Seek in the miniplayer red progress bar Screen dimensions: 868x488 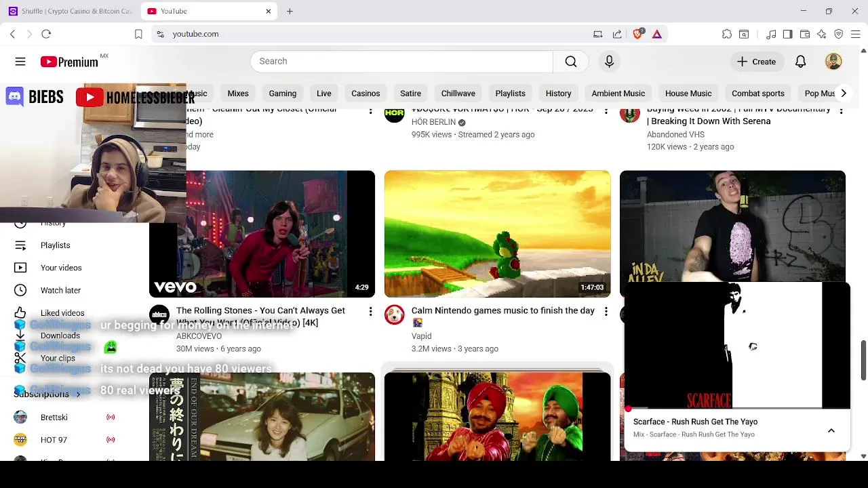point(736,409)
